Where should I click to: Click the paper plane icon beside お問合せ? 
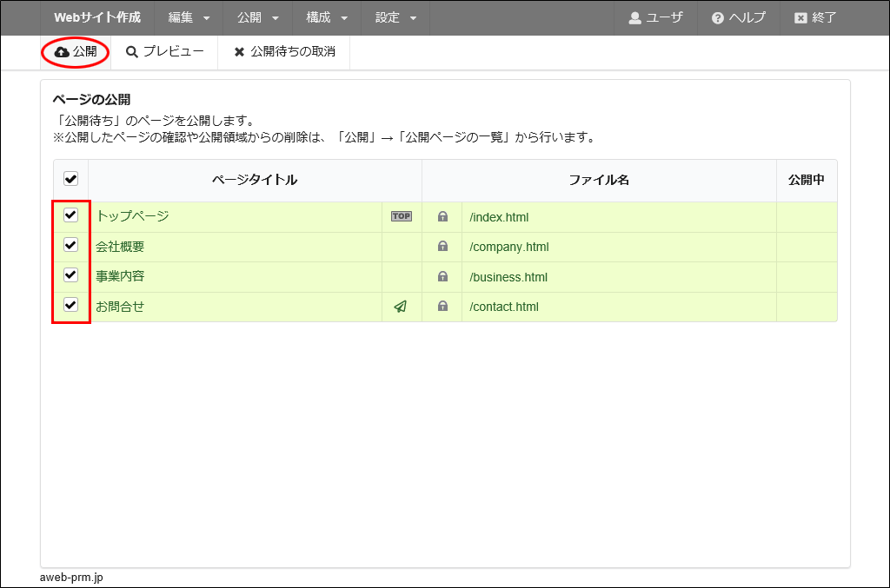coord(401,307)
